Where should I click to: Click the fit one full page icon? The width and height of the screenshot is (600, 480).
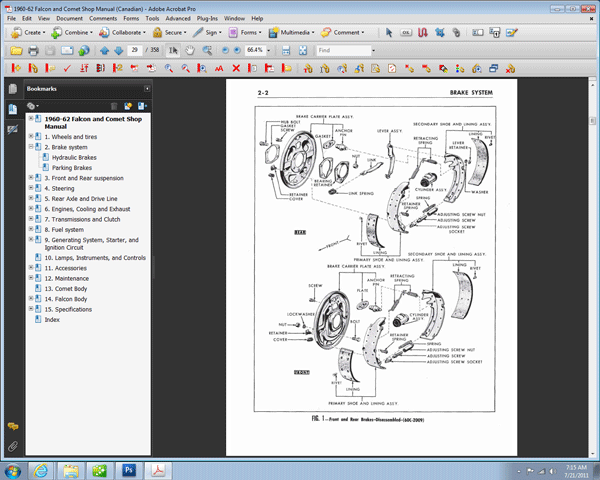click(x=303, y=50)
